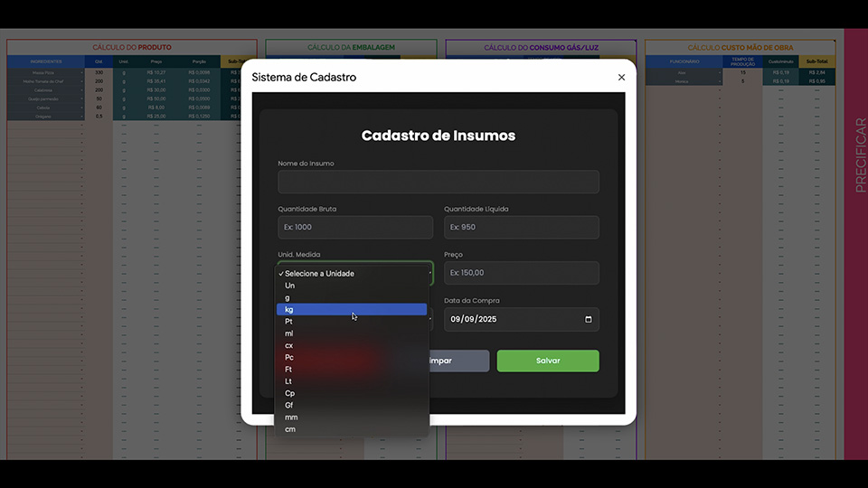Select the 'cx' unit entry
Image resolution: width=868 pixels, height=488 pixels.
point(289,345)
